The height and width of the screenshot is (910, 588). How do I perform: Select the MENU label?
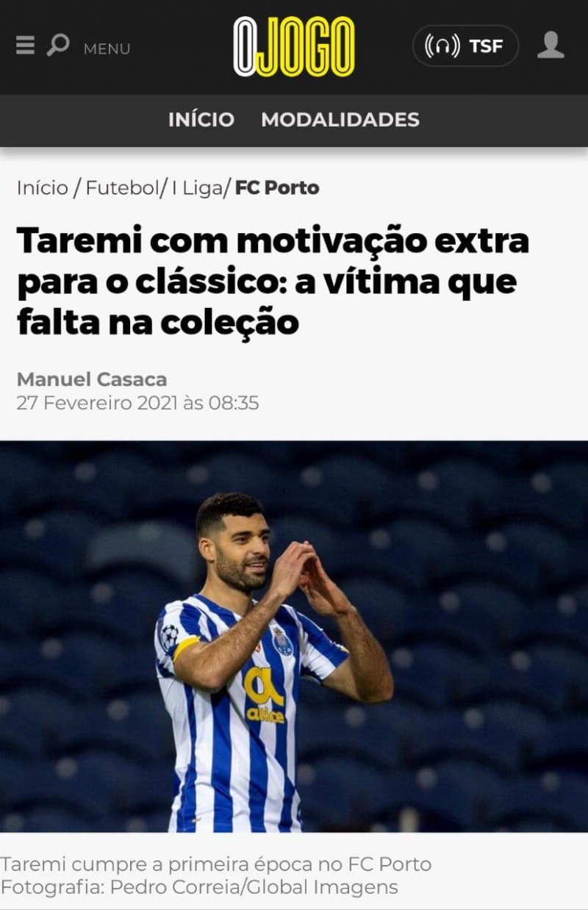pyautogui.click(x=107, y=49)
